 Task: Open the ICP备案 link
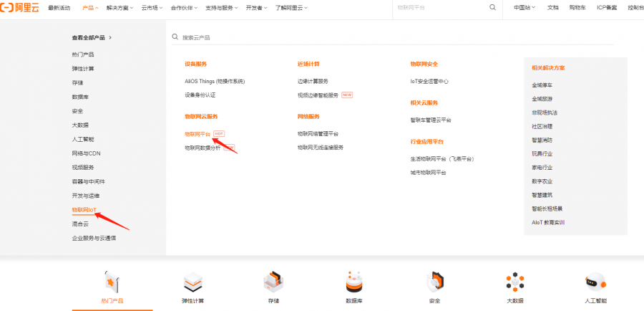click(607, 7)
